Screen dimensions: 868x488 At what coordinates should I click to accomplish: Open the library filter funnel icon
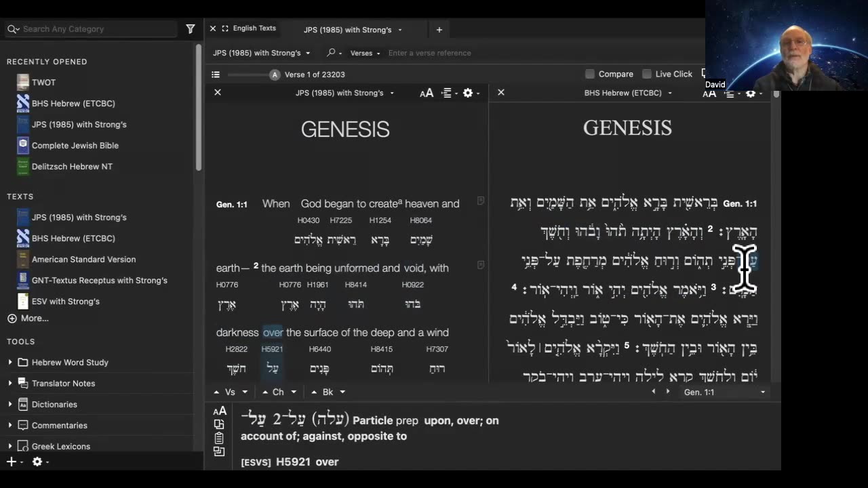(x=191, y=29)
